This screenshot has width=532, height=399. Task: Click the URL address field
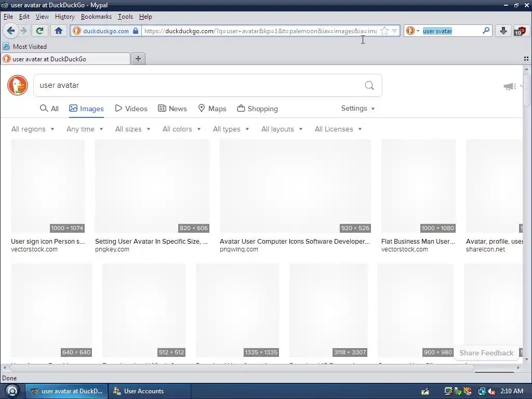[260, 31]
